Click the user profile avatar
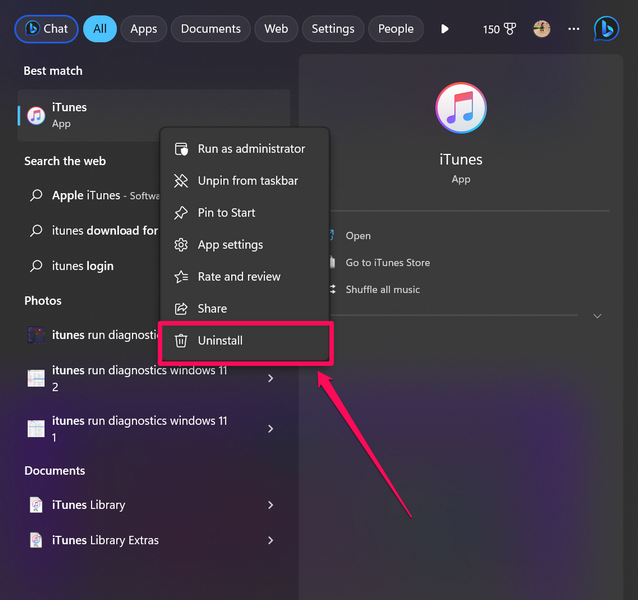This screenshot has width=638, height=600. pyautogui.click(x=542, y=29)
